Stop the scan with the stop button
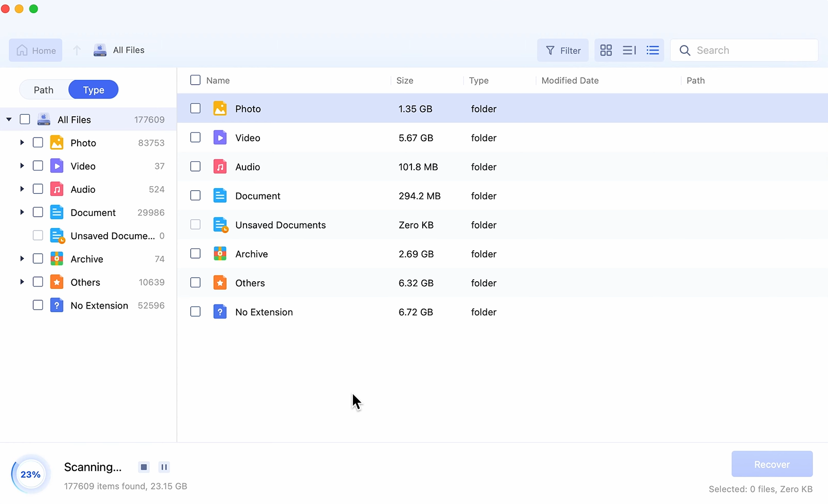This screenshot has height=504, width=828. tap(144, 467)
